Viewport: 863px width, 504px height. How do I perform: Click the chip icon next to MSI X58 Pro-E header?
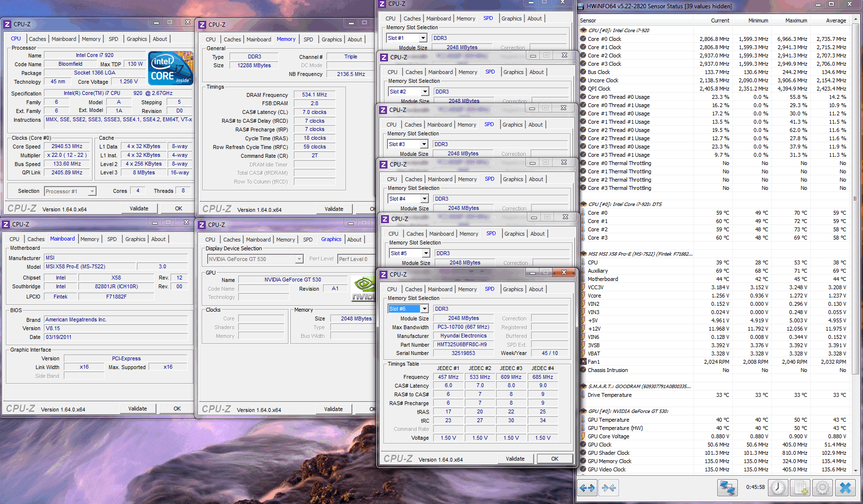point(583,254)
